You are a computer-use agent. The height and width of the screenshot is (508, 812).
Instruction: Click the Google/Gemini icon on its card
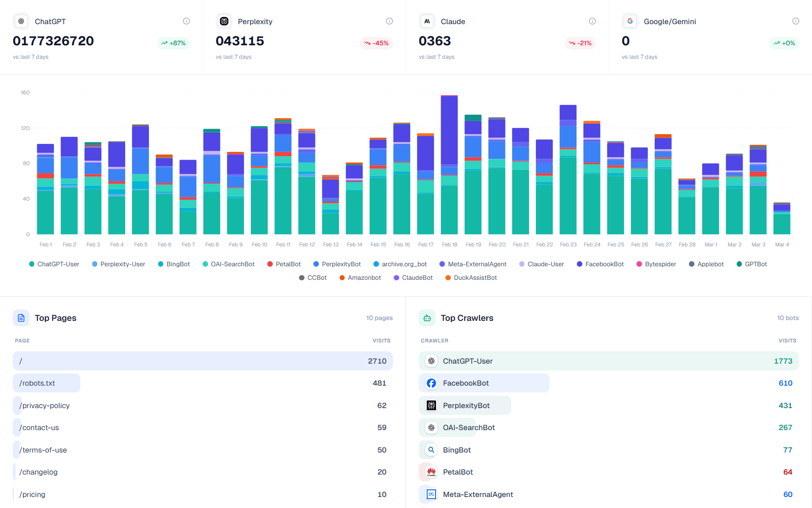[x=630, y=21]
